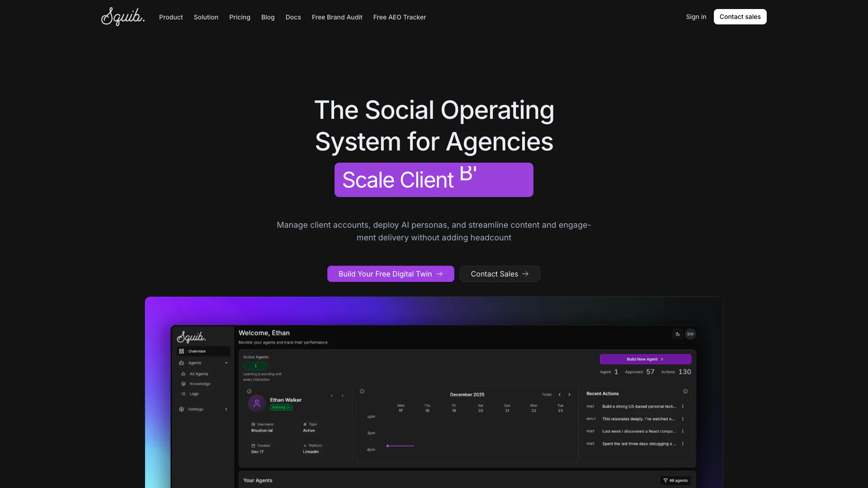
Task: Open the Docs link
Action: [x=293, y=17]
